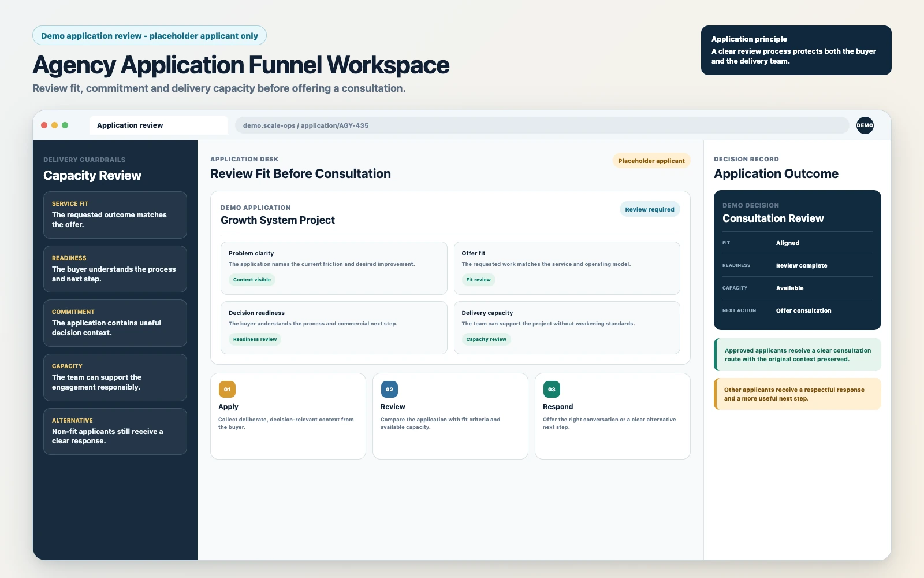Click the Fit row value Aligned

pyautogui.click(x=788, y=243)
